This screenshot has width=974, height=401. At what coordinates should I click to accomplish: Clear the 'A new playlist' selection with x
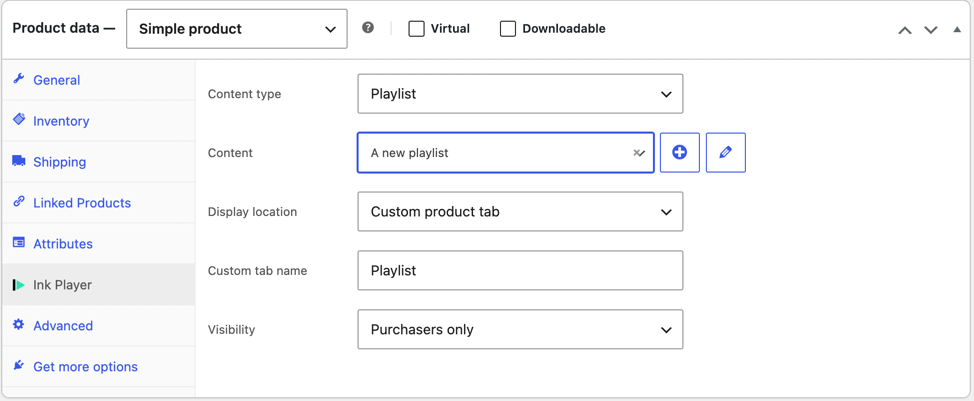636,153
